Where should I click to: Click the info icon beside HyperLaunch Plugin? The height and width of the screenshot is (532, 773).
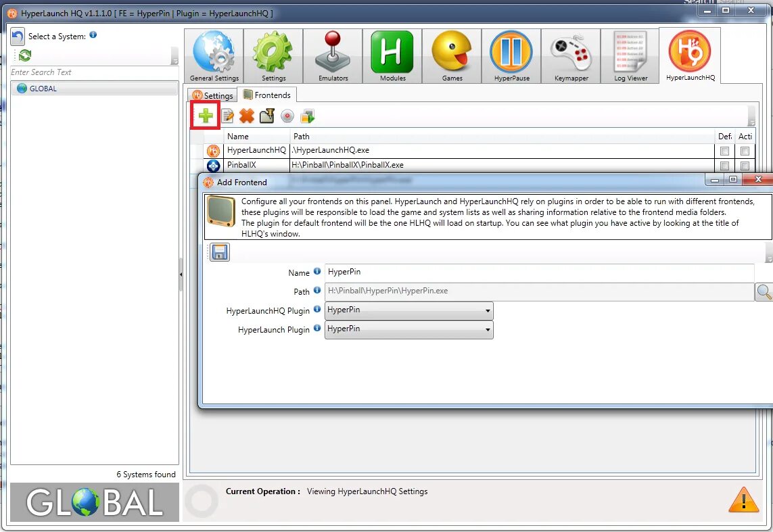pos(317,328)
